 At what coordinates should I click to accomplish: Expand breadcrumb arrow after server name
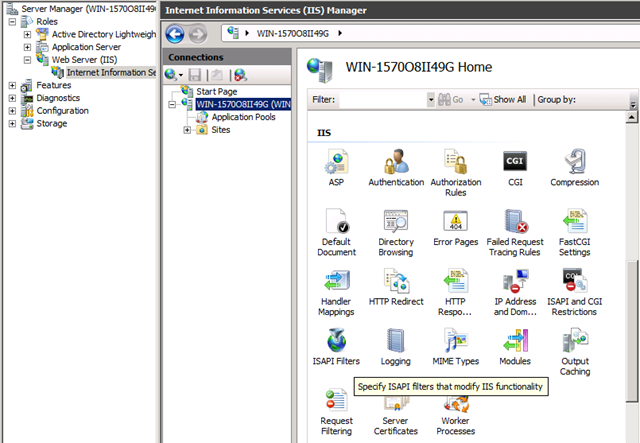coord(340,33)
